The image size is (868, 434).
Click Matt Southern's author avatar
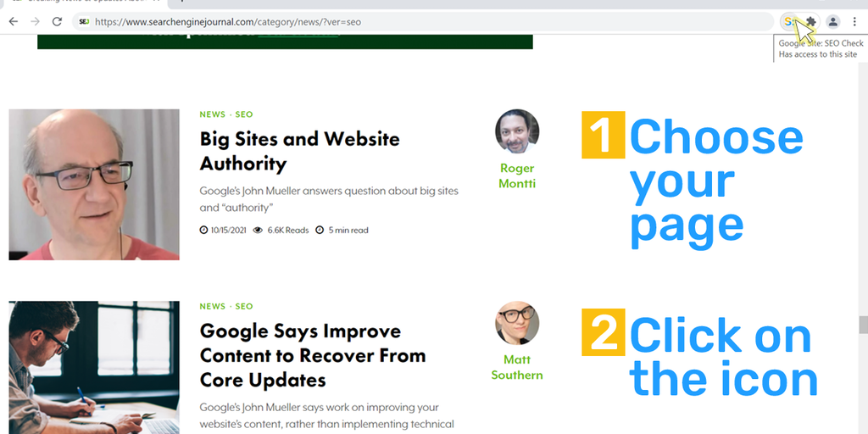(517, 323)
